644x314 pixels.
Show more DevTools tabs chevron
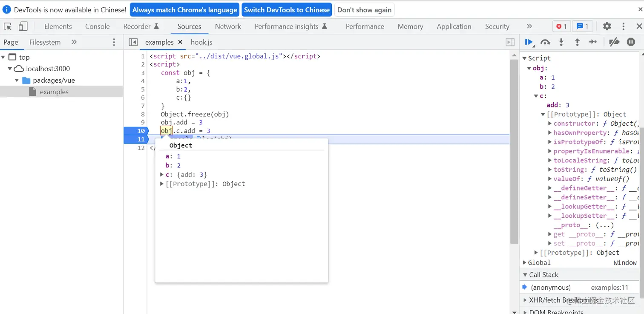click(x=529, y=26)
